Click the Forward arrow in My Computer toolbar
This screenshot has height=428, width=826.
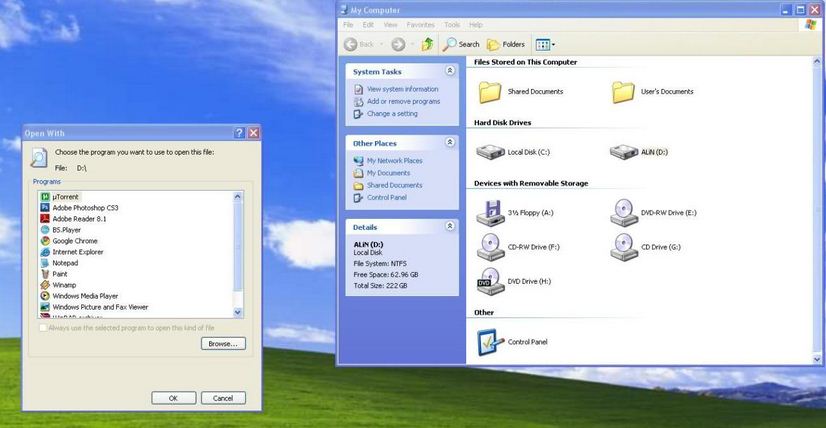398,45
